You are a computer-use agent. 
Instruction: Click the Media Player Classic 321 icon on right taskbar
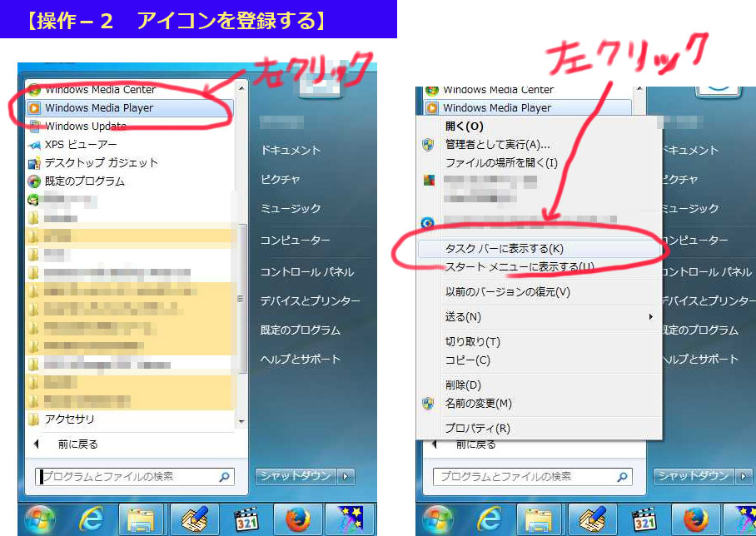click(x=643, y=519)
